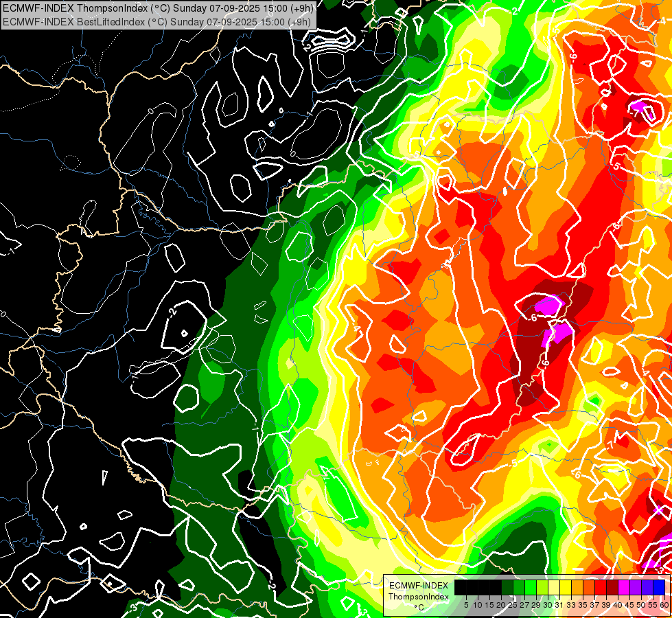Click the legend tick value 55
The height and width of the screenshot is (618, 672).
tap(653, 605)
